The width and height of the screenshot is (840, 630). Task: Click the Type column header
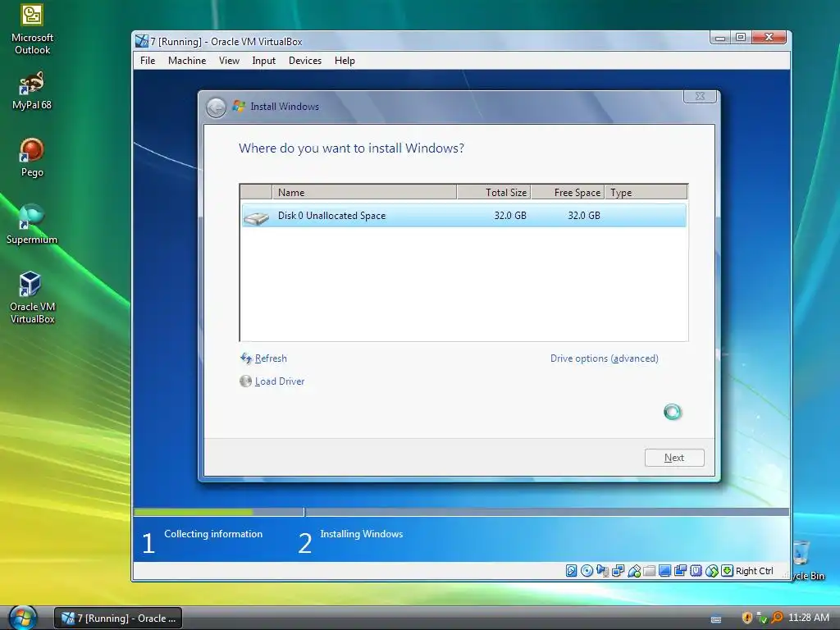(646, 192)
